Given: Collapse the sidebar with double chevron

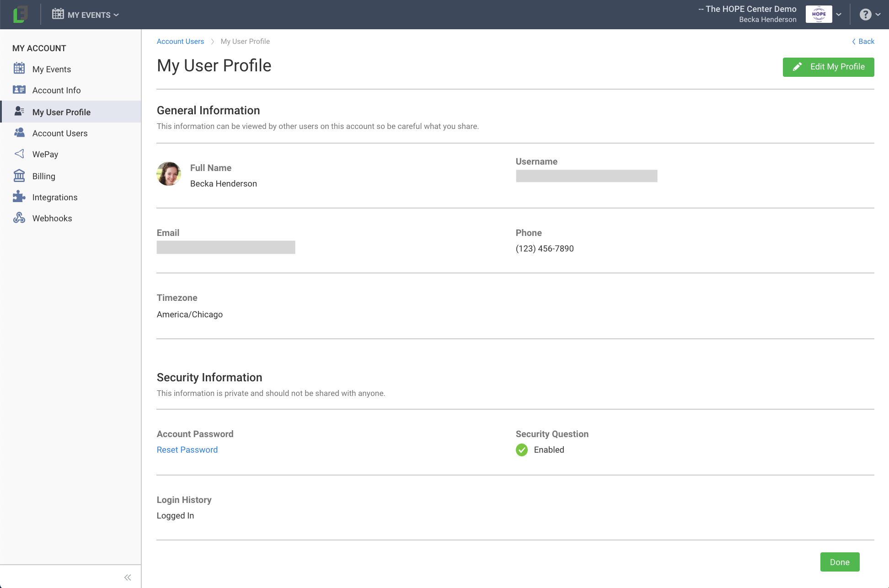Looking at the screenshot, I should [x=128, y=577].
